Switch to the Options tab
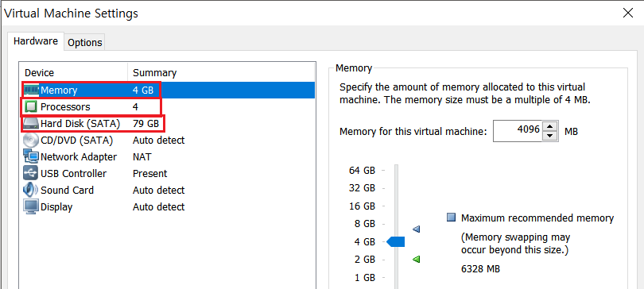Image resolution: width=644 pixels, height=289 pixels. pos(84,43)
